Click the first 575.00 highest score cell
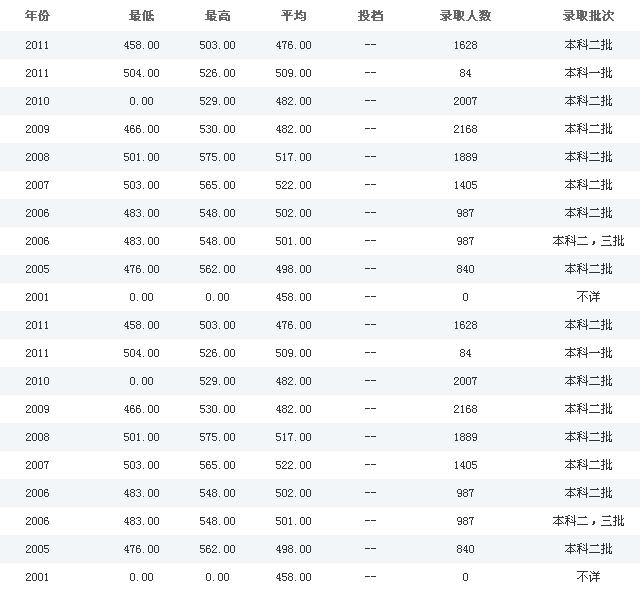The width and height of the screenshot is (640, 603). [x=218, y=157]
